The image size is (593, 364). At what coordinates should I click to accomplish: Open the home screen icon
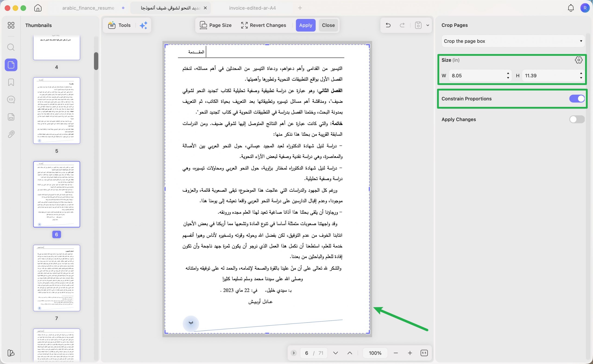[x=38, y=8]
